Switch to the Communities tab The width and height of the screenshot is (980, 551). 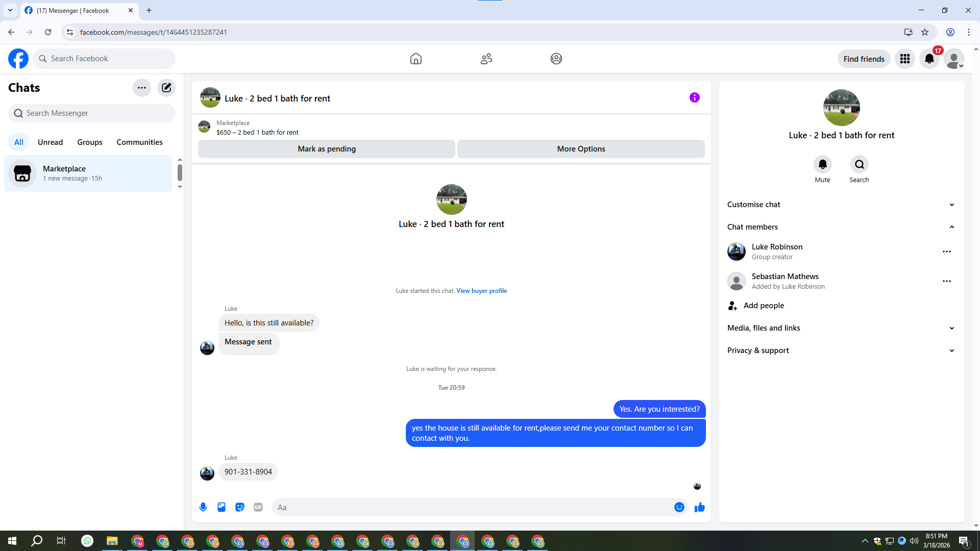click(x=139, y=142)
